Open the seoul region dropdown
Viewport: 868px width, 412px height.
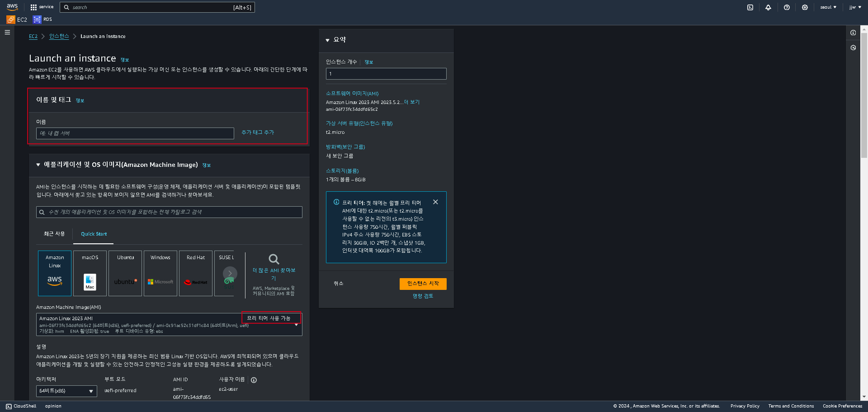pos(828,7)
